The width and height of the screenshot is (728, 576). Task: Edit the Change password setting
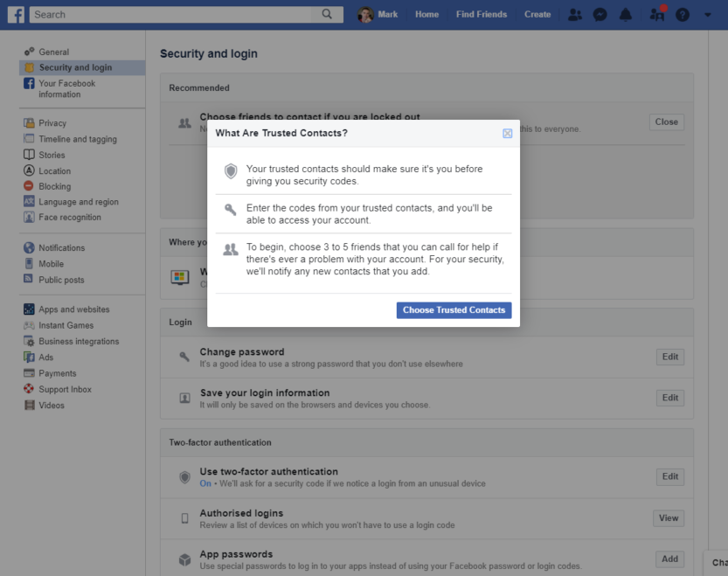point(669,357)
